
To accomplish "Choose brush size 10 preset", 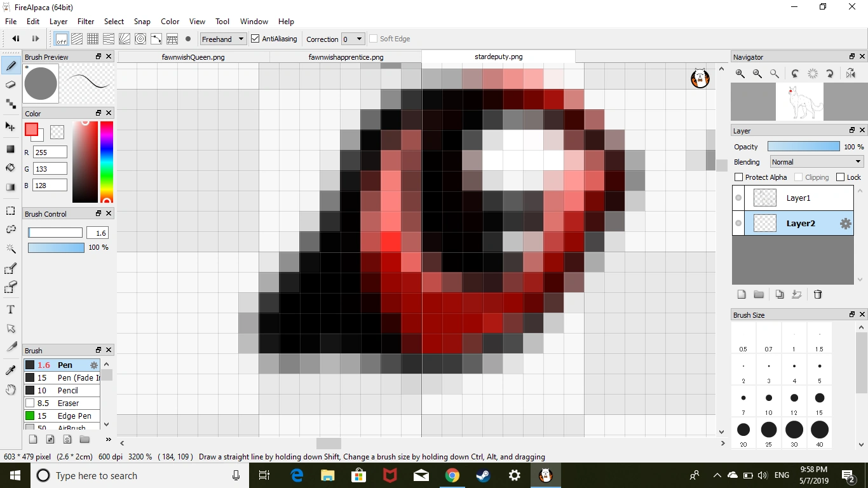I will point(769,403).
